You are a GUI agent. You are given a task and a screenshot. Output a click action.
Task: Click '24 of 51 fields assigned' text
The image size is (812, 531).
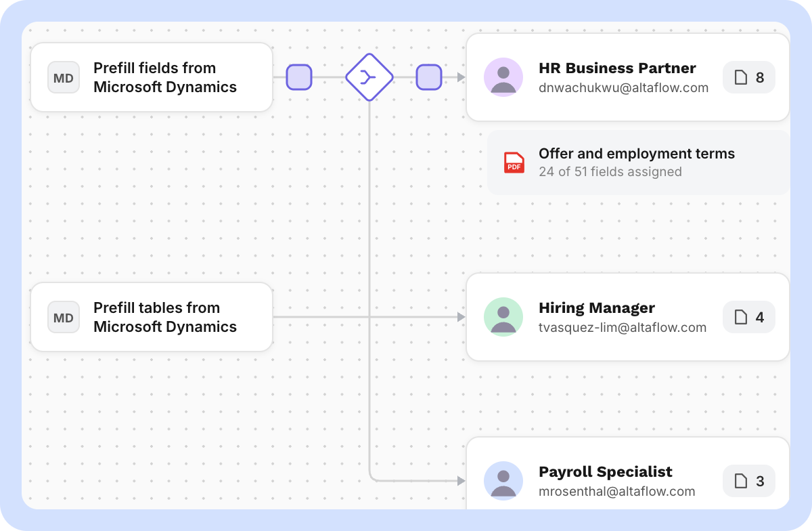tap(610, 172)
